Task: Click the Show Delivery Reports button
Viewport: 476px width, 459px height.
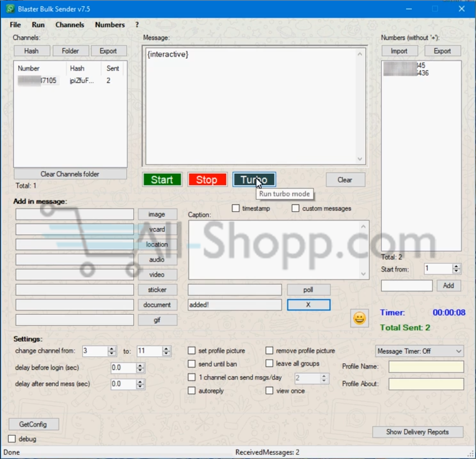Action: (417, 432)
